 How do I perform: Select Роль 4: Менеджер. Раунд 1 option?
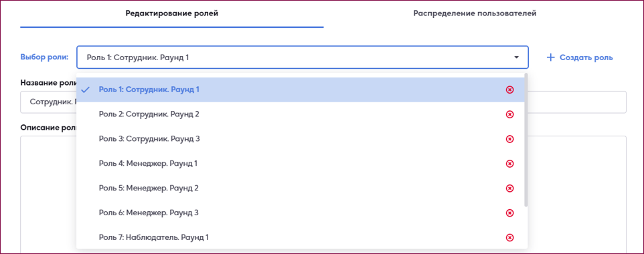300,163
